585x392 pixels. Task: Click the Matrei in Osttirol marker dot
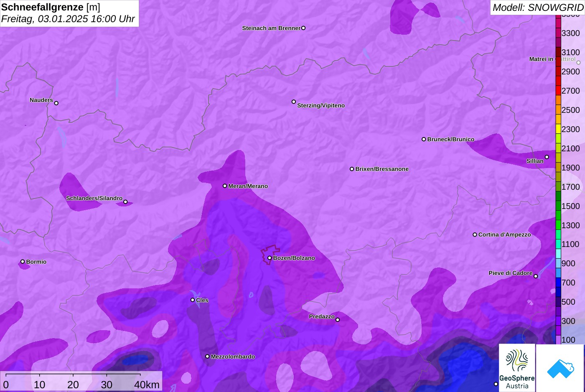pos(578,63)
